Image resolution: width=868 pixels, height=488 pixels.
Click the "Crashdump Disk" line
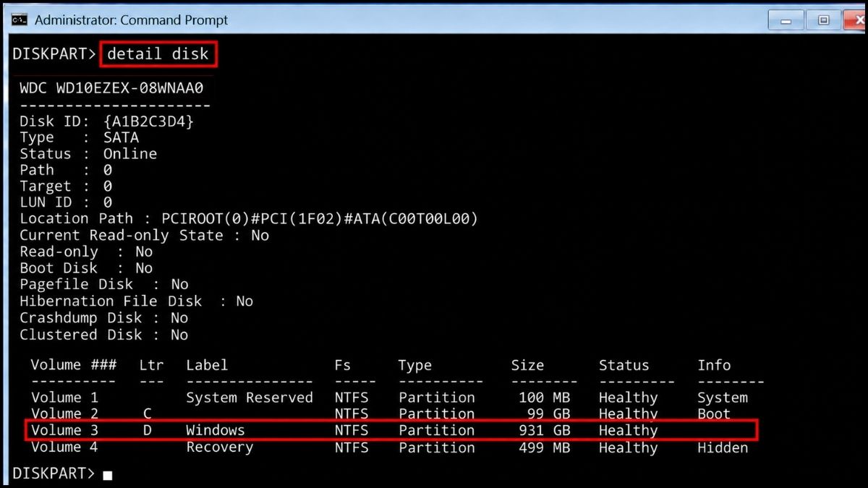pyautogui.click(x=103, y=317)
